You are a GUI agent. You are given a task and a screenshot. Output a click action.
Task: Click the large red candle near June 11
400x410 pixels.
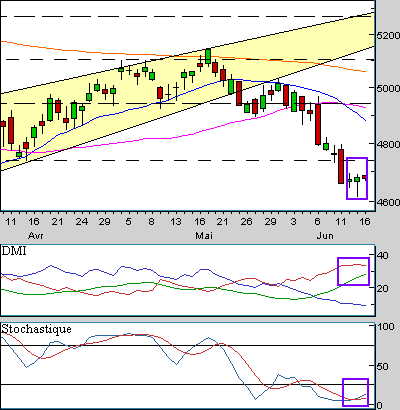tap(341, 166)
